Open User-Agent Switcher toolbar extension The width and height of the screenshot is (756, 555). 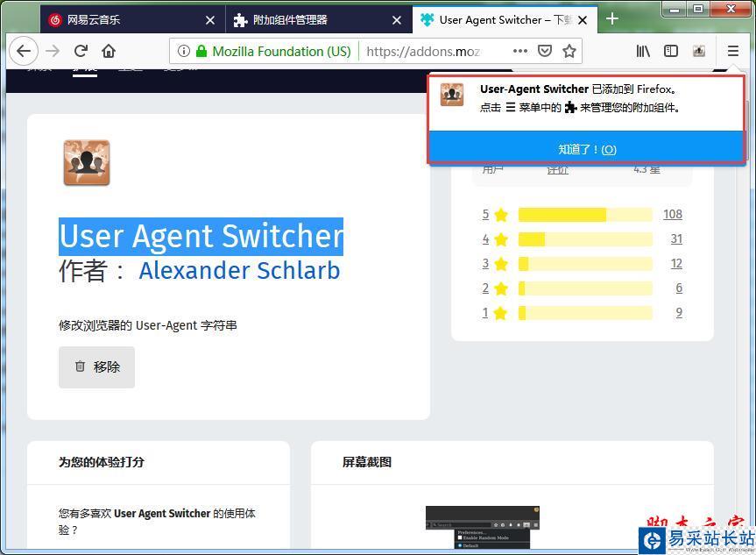coord(699,51)
